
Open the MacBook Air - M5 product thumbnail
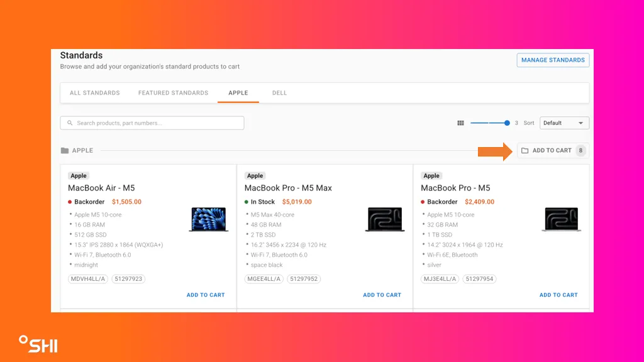[x=209, y=219]
